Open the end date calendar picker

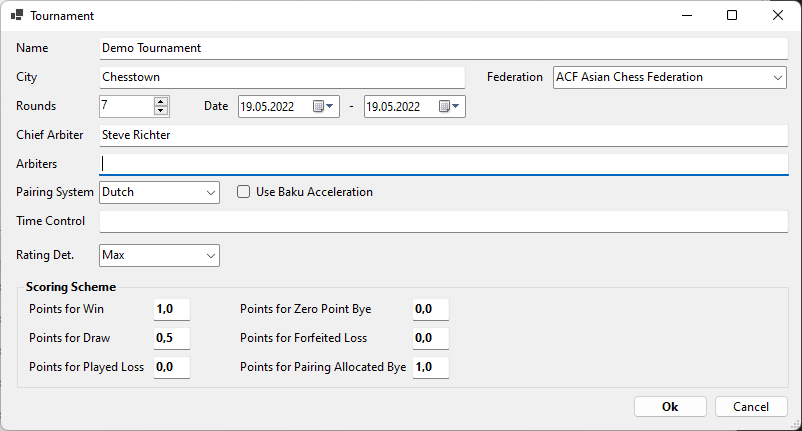click(x=449, y=106)
